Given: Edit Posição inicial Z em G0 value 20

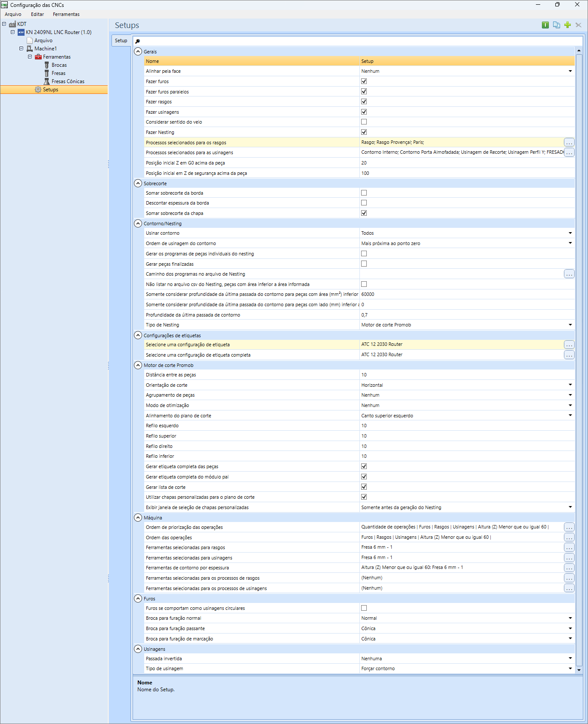Looking at the screenshot, I should pos(467,163).
